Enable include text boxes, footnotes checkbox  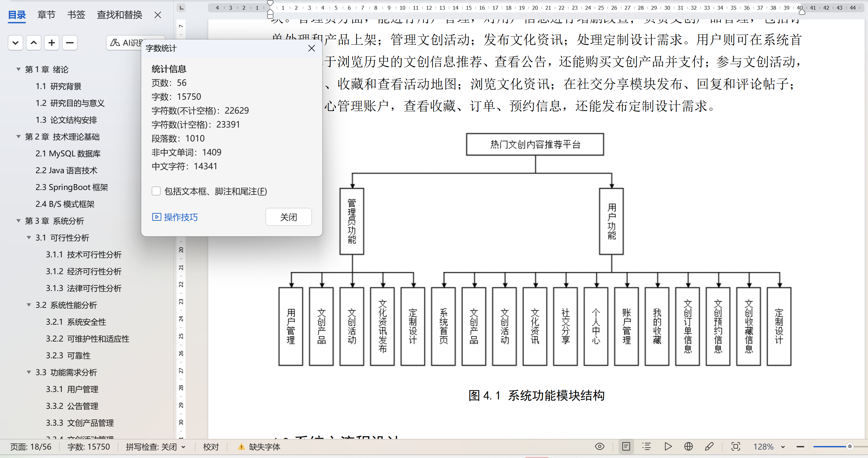click(156, 191)
